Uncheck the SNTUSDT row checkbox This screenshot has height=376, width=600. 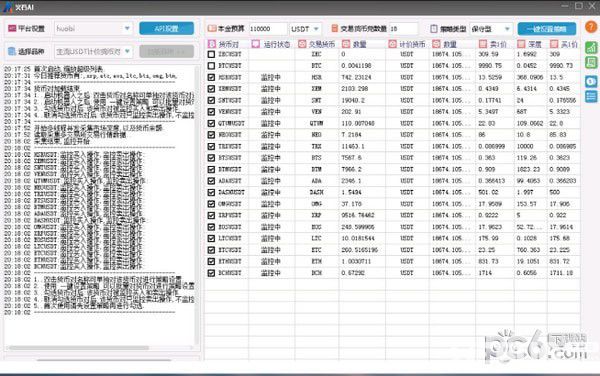click(x=211, y=100)
